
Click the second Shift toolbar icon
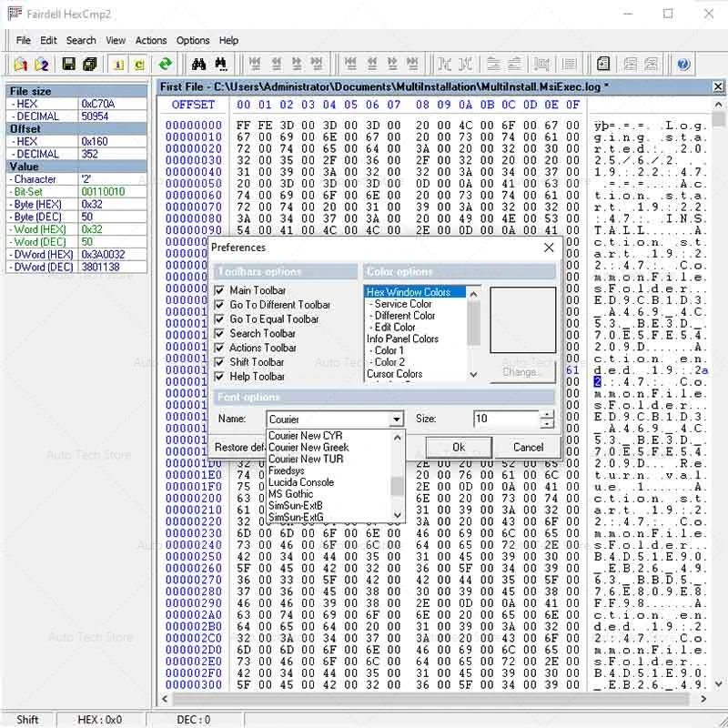coord(466,64)
